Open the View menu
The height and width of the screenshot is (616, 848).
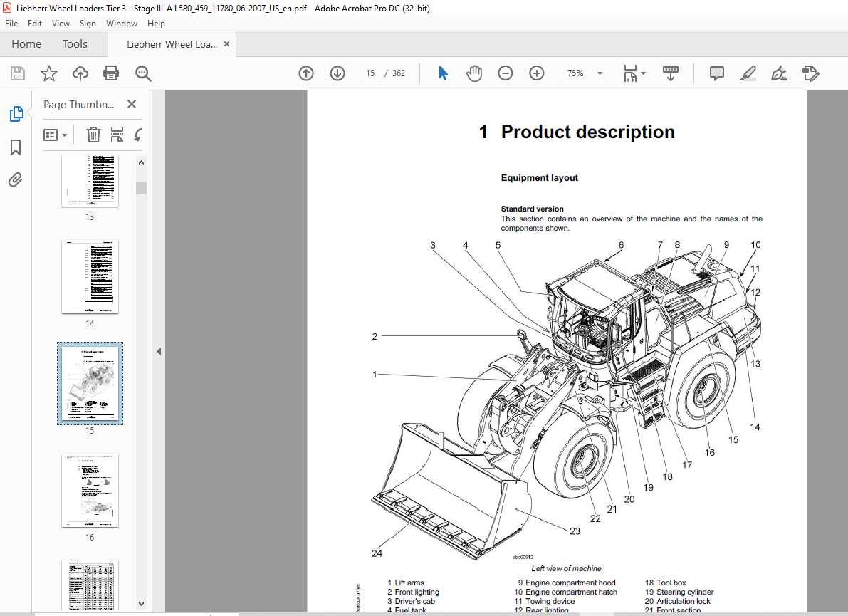pos(61,24)
